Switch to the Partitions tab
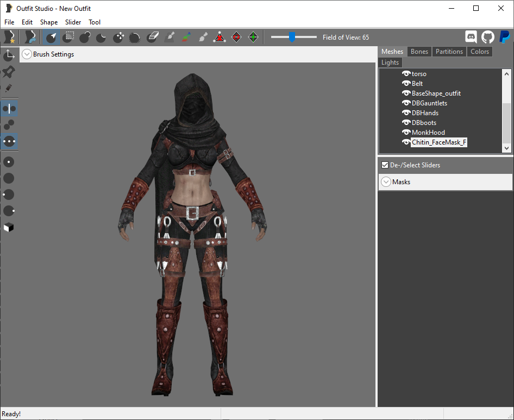The image size is (514, 420). 449,52
